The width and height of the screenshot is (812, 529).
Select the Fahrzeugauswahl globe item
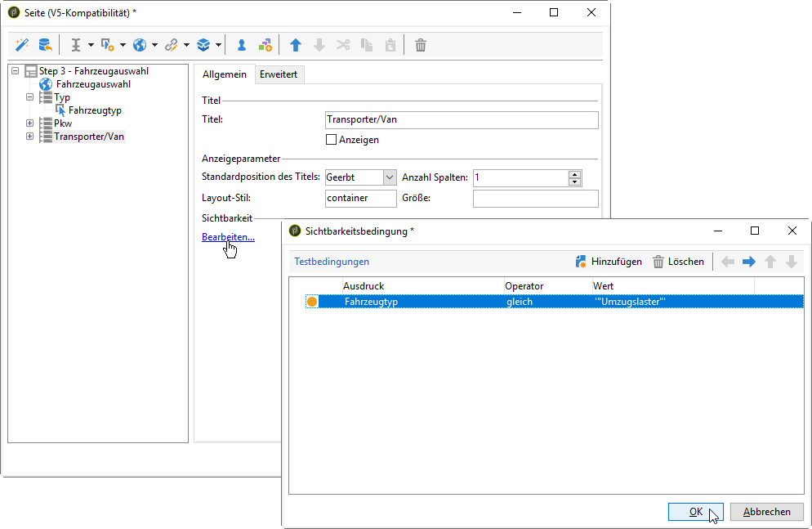pos(93,84)
